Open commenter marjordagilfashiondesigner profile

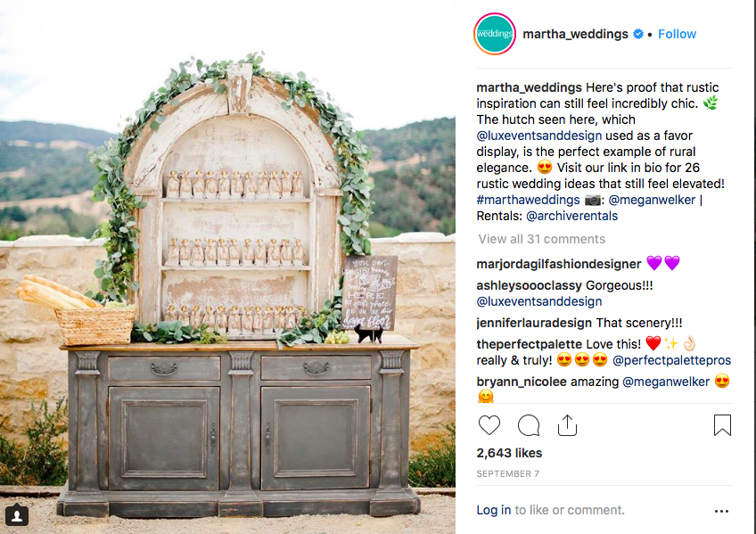[x=559, y=264]
